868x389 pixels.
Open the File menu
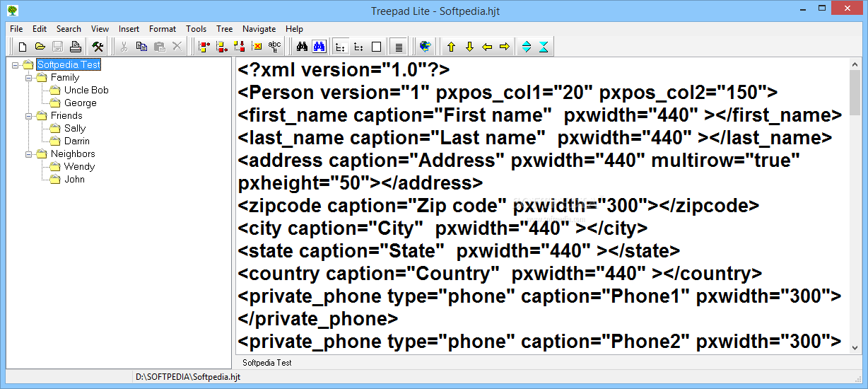pyautogui.click(x=16, y=29)
